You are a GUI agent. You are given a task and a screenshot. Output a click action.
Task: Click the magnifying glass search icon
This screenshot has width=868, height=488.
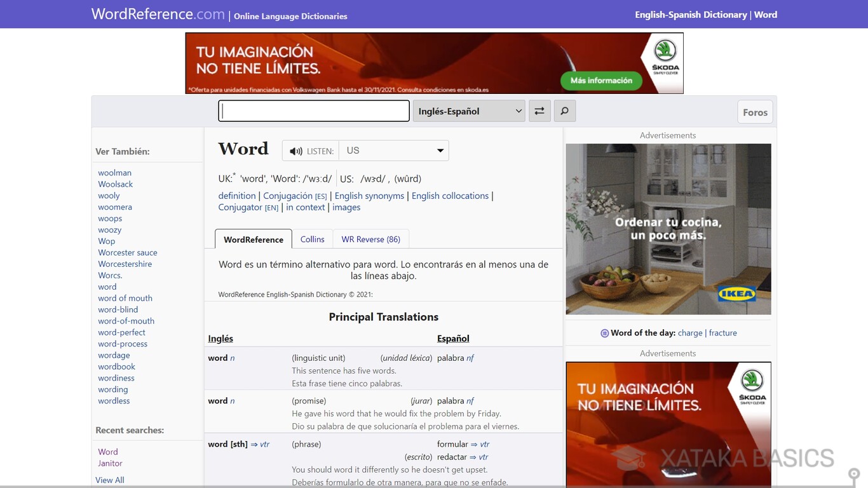pos(564,111)
